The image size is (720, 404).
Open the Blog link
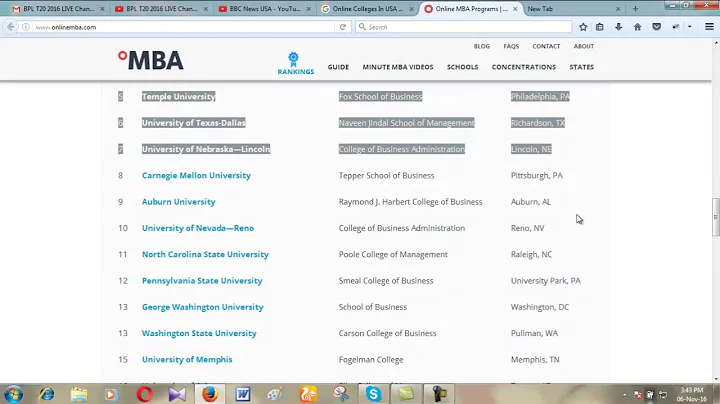[482, 46]
